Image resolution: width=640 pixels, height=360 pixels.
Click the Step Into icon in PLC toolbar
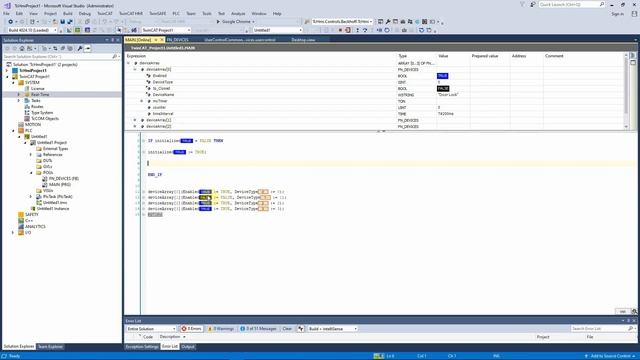357,30
